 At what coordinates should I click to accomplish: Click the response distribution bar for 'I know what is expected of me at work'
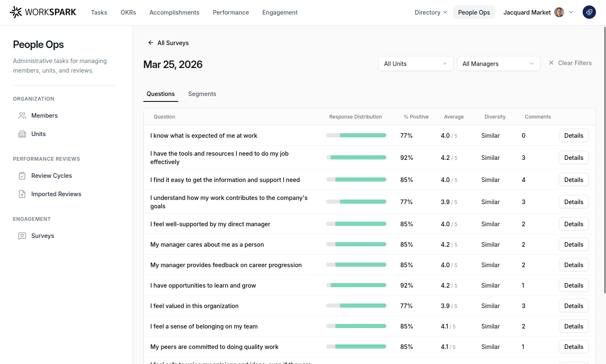[355, 135]
